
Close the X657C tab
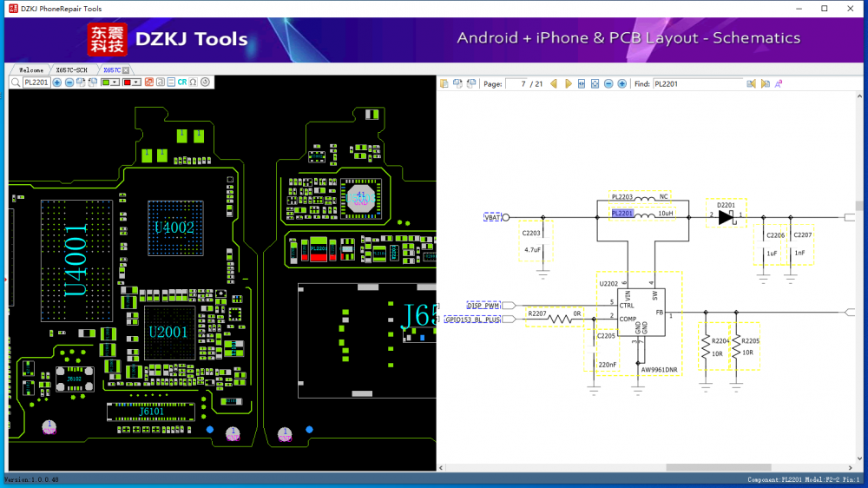pyautogui.click(x=126, y=69)
